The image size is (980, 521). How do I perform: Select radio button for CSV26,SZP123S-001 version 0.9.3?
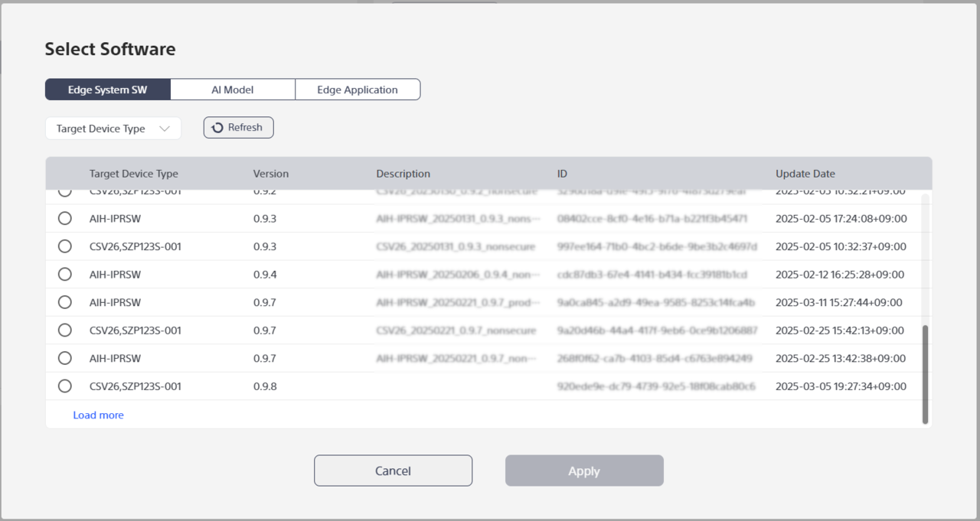(65, 246)
